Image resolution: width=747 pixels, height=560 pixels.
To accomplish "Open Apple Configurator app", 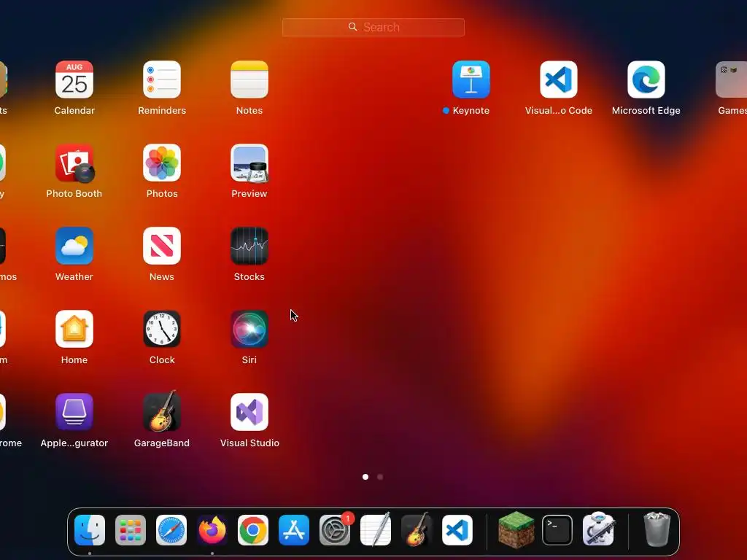I will pyautogui.click(x=74, y=412).
